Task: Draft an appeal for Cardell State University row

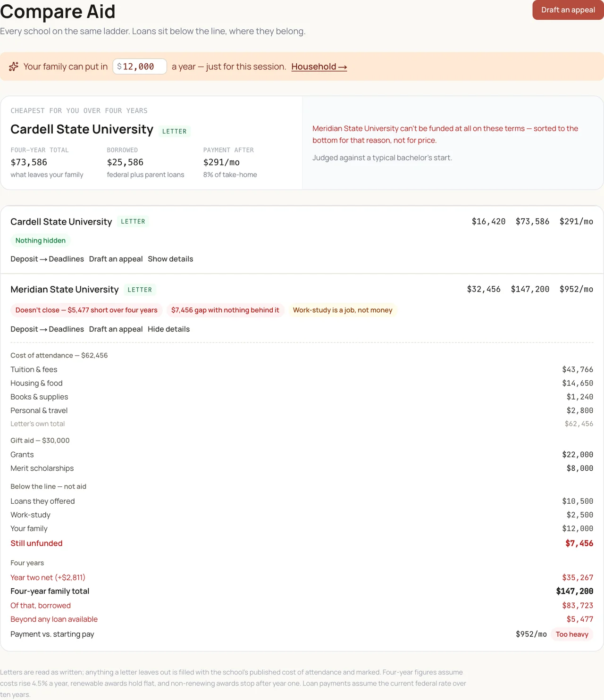Action: [116, 259]
